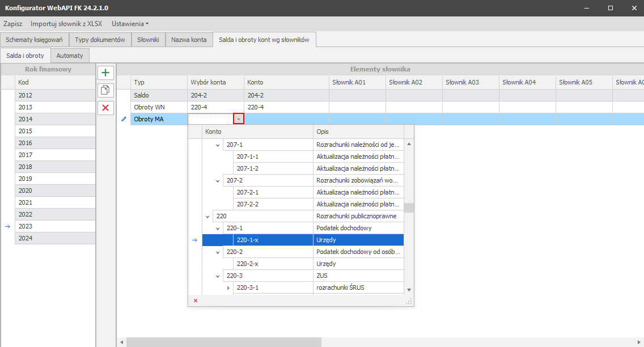Open the Ustawienia menu

tap(130, 24)
